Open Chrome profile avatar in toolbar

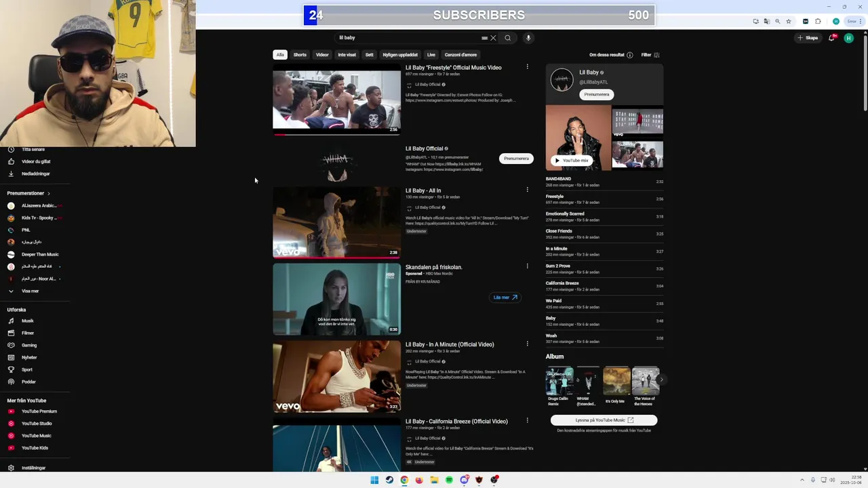(836, 21)
